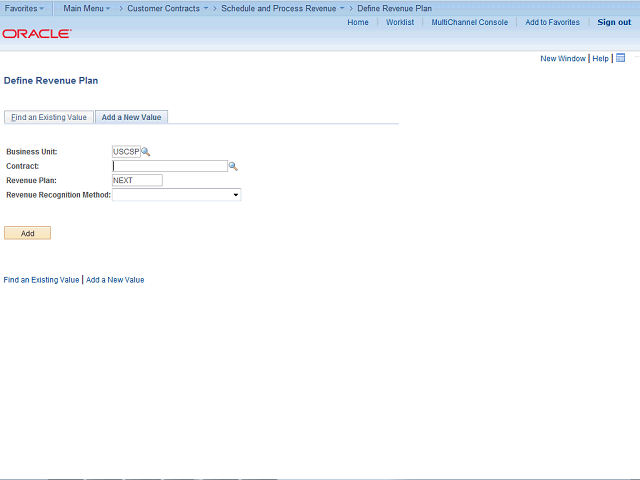Expand Schedule and Process Revenue breadcrumb
The height and width of the screenshot is (480, 640).
(x=282, y=8)
